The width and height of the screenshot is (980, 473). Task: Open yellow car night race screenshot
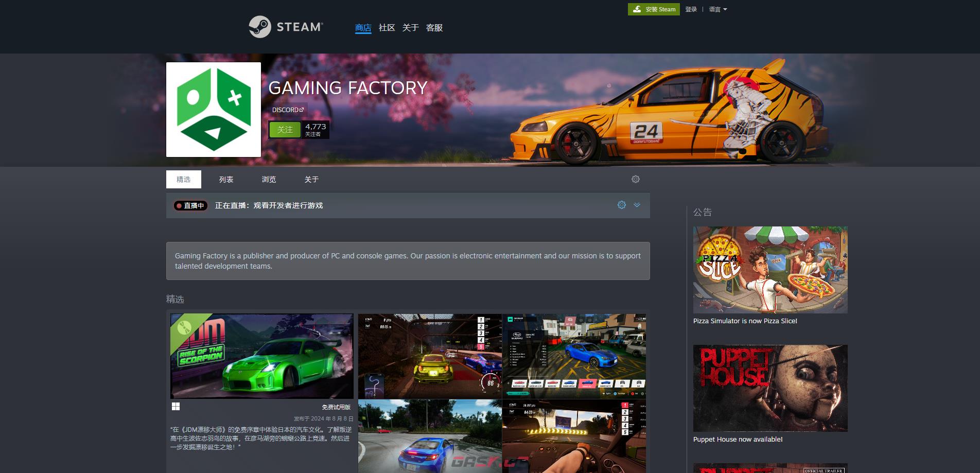pos(430,356)
